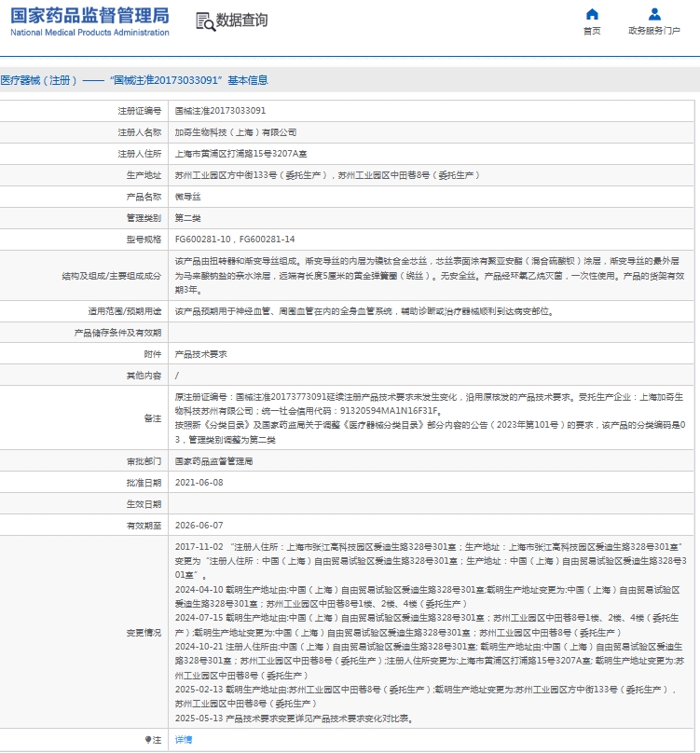Select the 注册证编号 value 国械注准20173033091
The image size is (700, 753).
[220, 111]
